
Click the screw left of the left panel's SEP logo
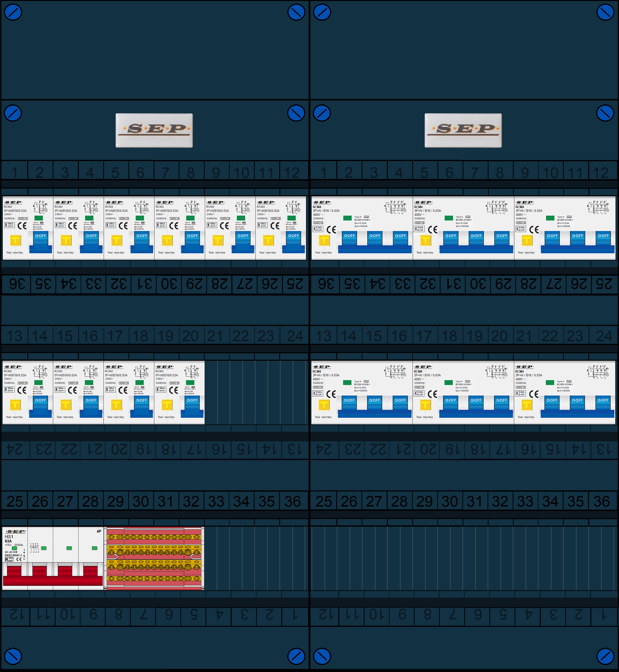[13, 113]
